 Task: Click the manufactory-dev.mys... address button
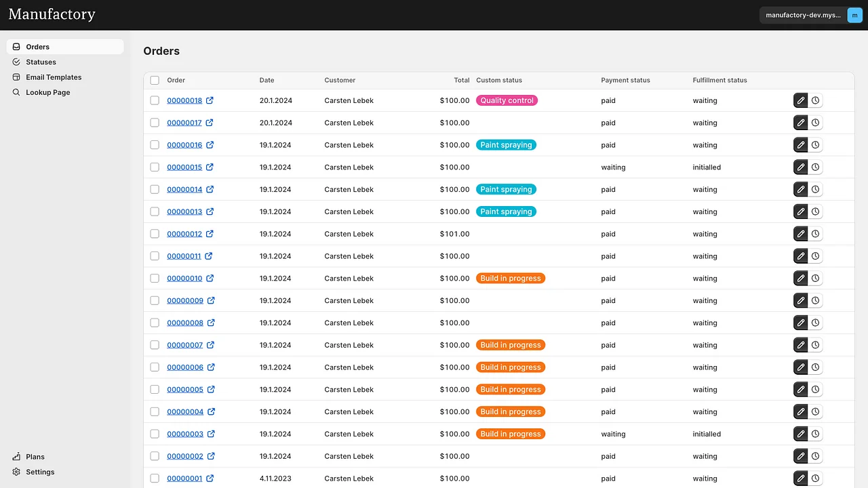click(x=803, y=15)
